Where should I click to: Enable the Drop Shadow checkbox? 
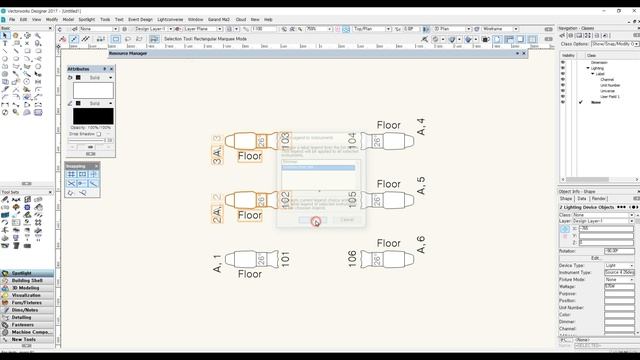click(x=98, y=134)
